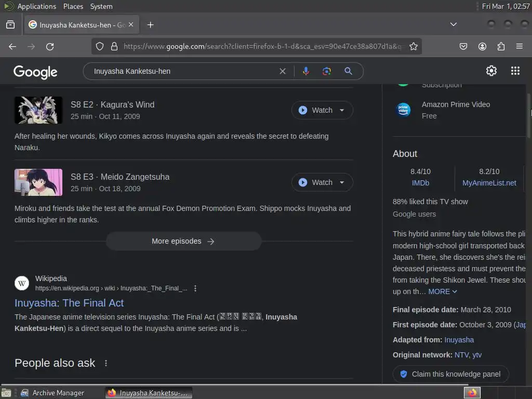Open the Pocket save icon
Image resolution: width=532 pixels, height=399 pixels.
pyautogui.click(x=463, y=46)
